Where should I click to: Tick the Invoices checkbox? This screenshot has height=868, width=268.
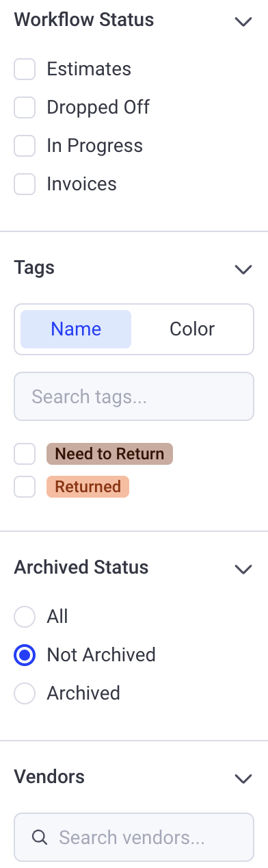pos(25,184)
